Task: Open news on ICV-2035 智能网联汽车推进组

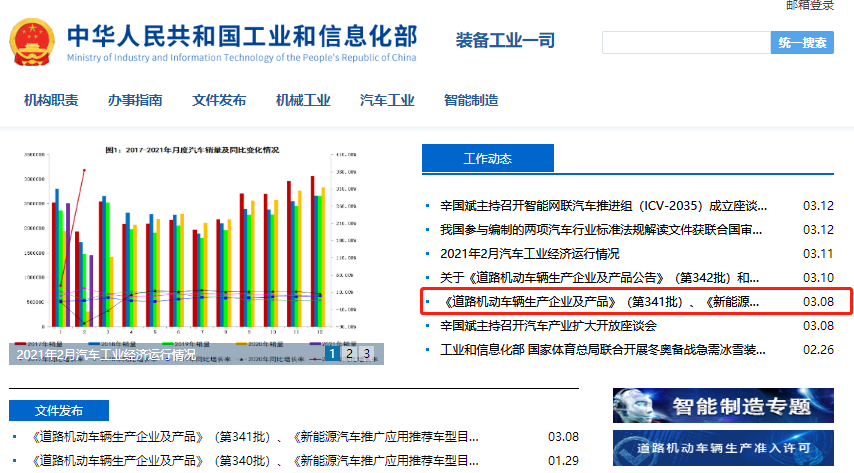Action: 603,206
